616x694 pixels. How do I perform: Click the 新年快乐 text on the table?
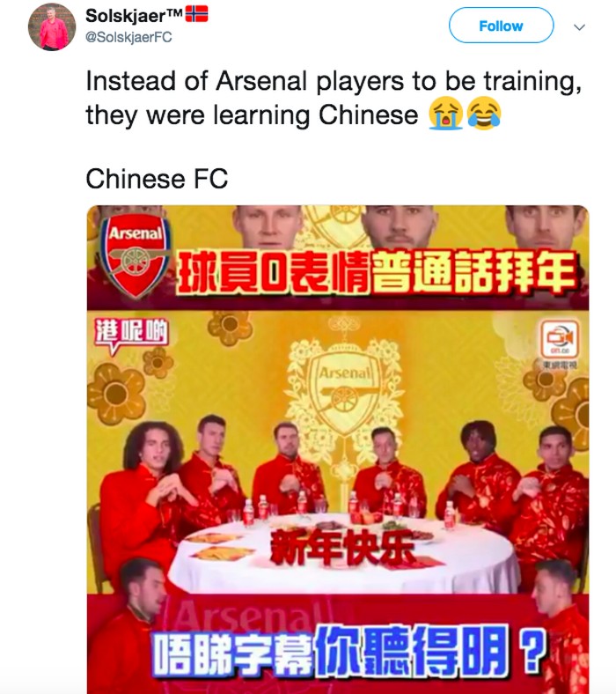341,548
